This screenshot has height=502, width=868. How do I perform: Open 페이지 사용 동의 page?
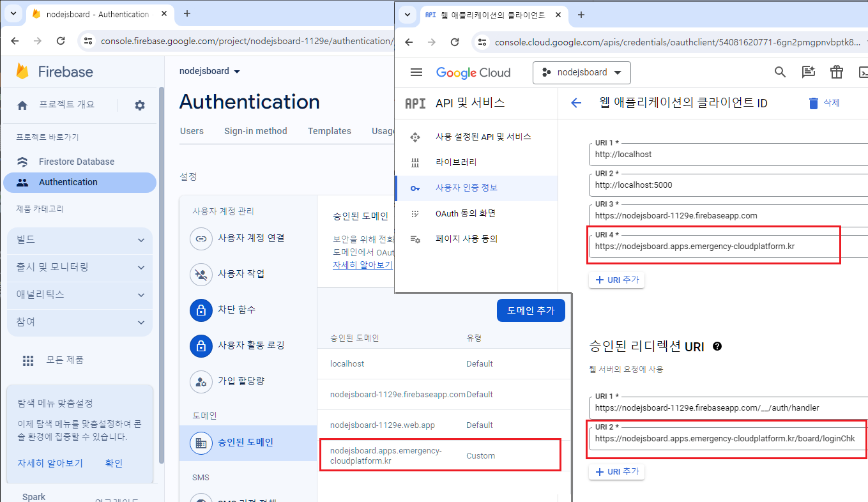(x=476, y=239)
